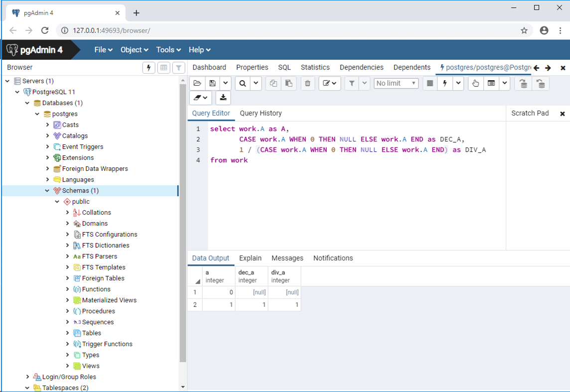570x392 pixels.
Task: Switch to the Explain results tab
Action: pyautogui.click(x=250, y=258)
